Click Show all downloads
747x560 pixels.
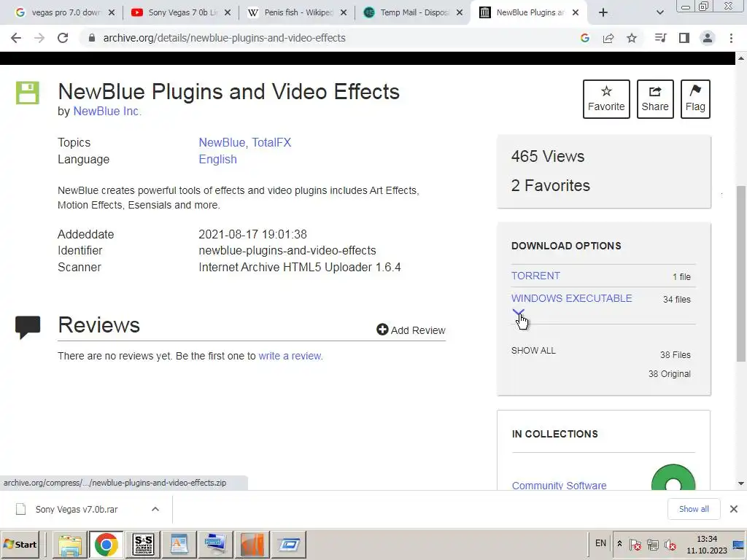[694, 509]
